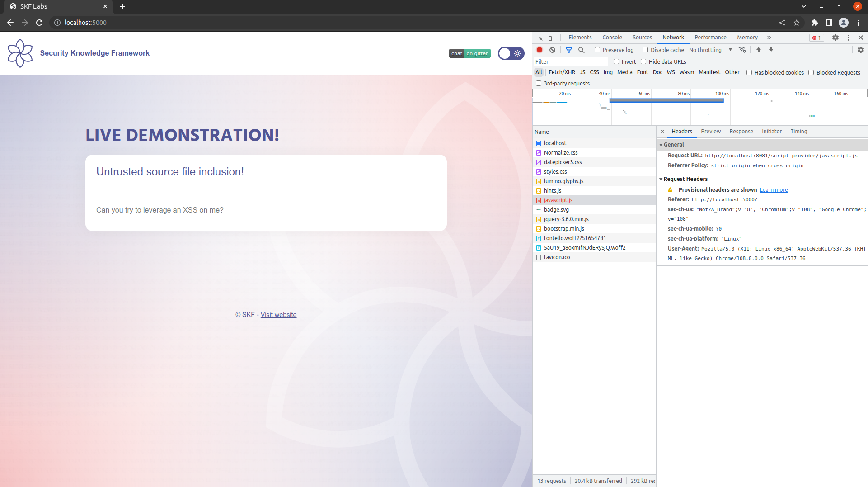Show more DevTools tabs chevron
The width and height of the screenshot is (868, 487).
pos(769,38)
